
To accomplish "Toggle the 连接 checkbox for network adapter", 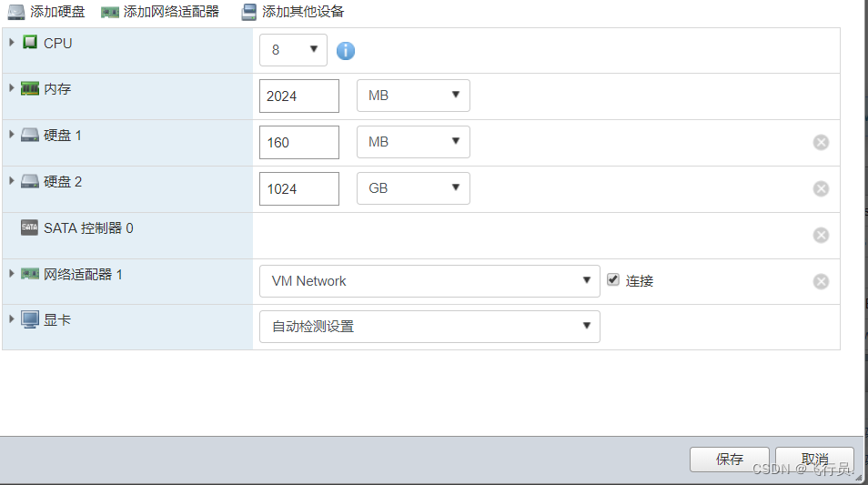I will pos(613,279).
